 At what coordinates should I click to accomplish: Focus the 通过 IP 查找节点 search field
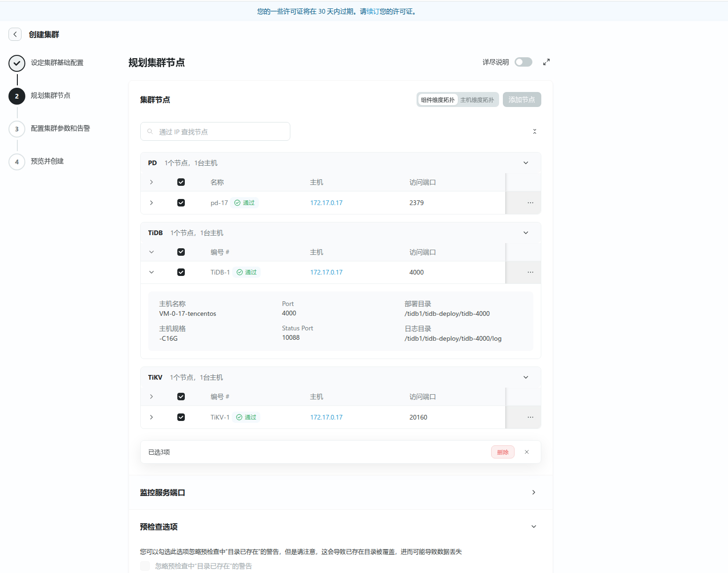click(215, 131)
